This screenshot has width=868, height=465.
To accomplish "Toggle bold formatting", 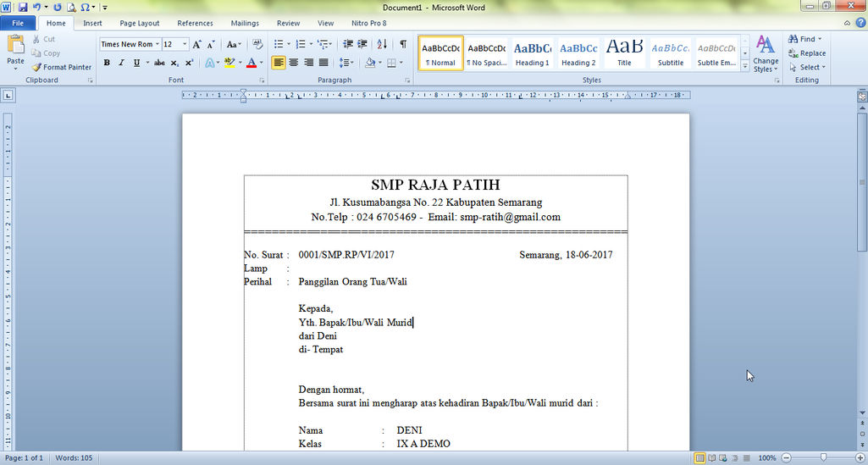I will point(107,63).
